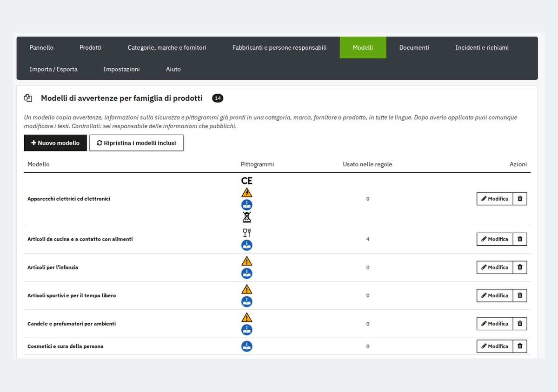This screenshot has height=392, width=558.
Task: Open the Importa / Esporta section
Action: [x=53, y=69]
